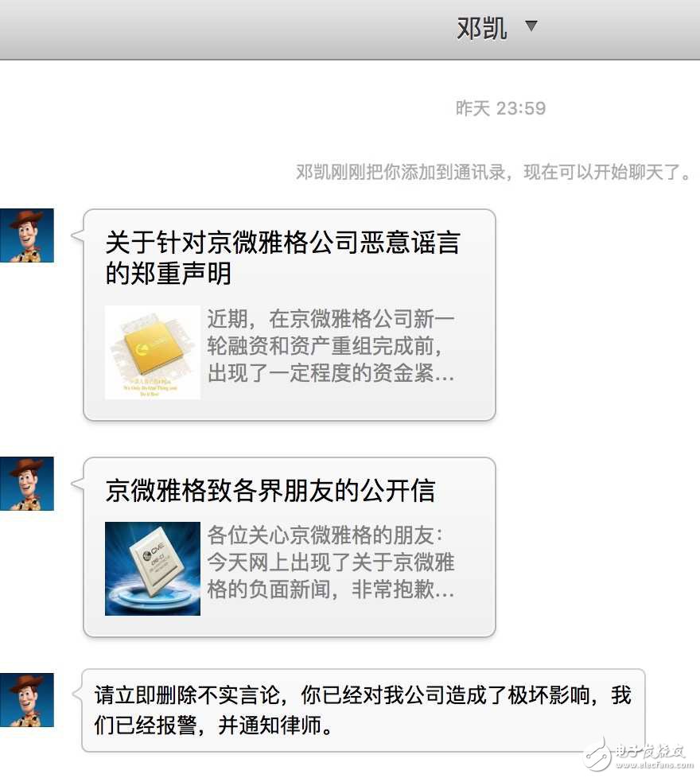Expand the dropdown triangle beside 邓凯
Viewport: 700px width, 778px height.
tap(531, 25)
